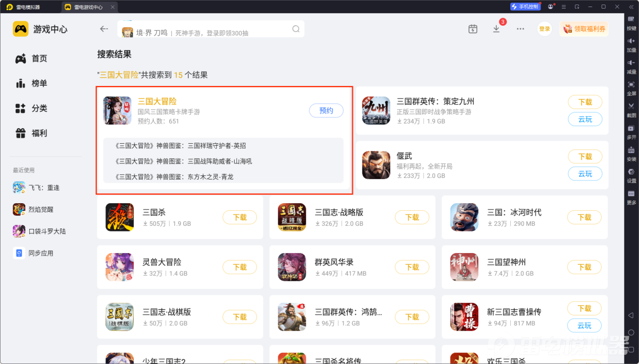
Task: Open 榜单 rankings in sidebar
Action: pos(32,83)
